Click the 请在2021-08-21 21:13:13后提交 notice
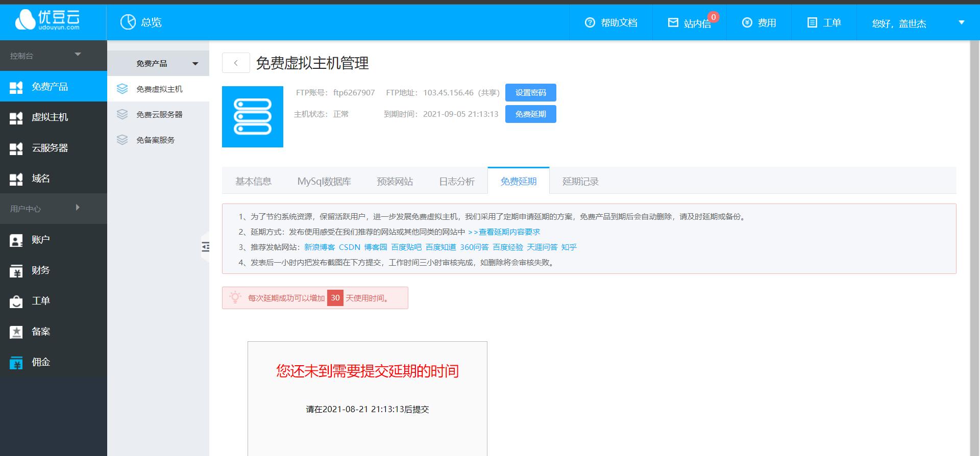Image resolution: width=980 pixels, height=456 pixels. 367,409
